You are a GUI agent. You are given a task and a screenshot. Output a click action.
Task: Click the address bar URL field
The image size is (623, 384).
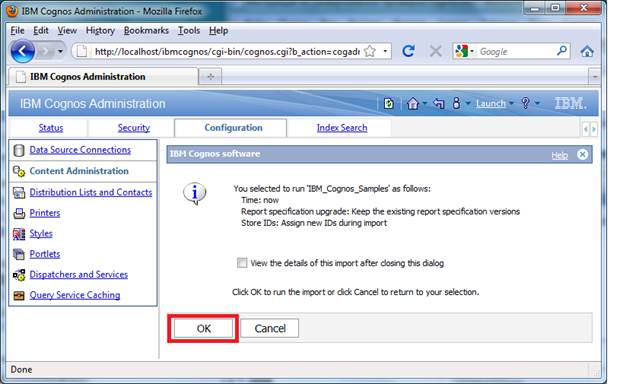click(x=226, y=51)
